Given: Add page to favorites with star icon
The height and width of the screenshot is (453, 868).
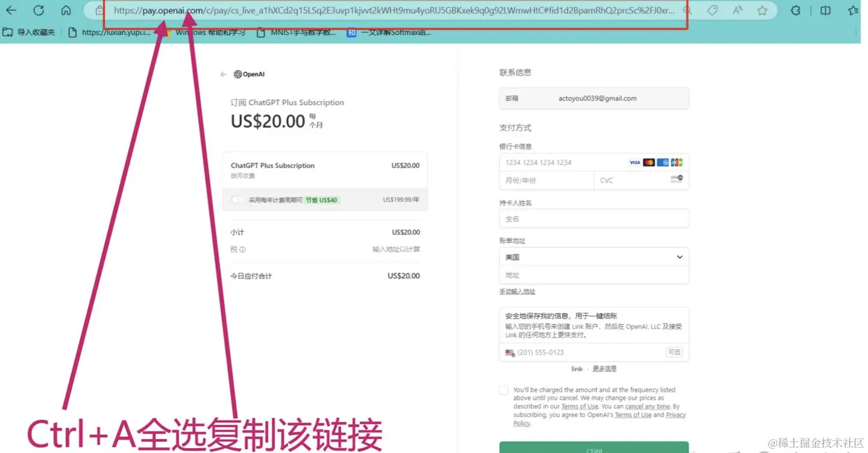Looking at the screenshot, I should point(763,10).
